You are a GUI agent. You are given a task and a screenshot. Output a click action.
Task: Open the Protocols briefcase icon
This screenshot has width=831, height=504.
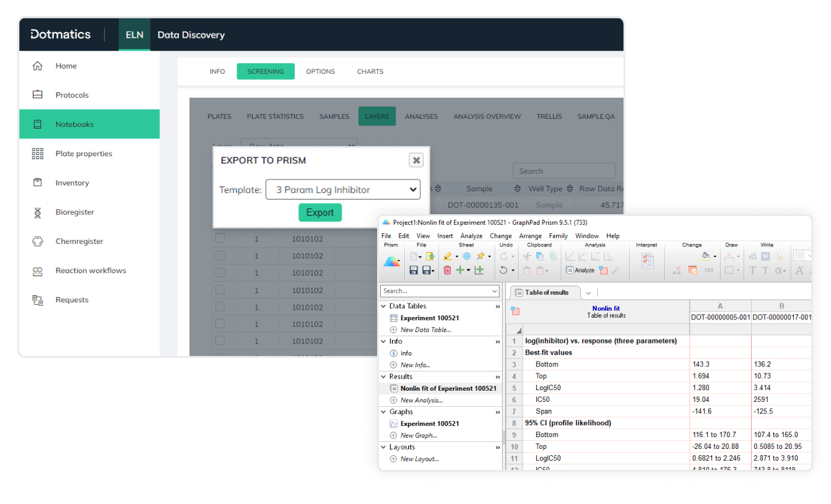pos(38,95)
